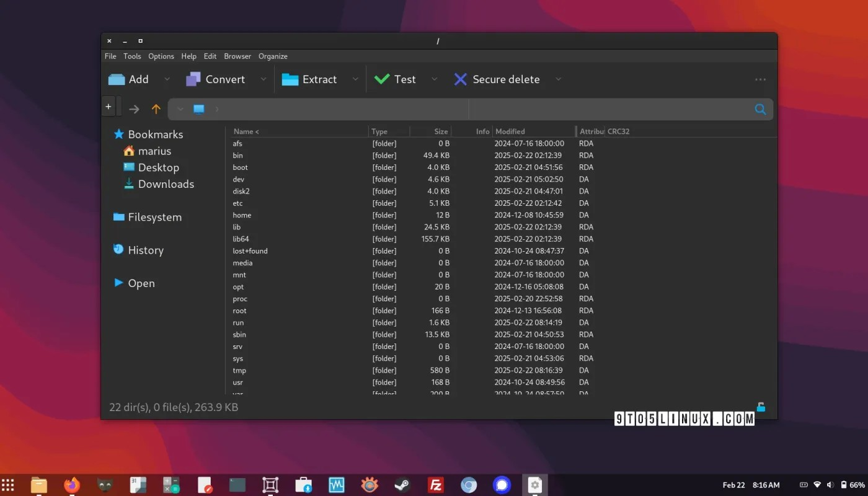Screen dimensions: 868x496
Task: Launch GIMP from the dock
Action: click(x=104, y=485)
